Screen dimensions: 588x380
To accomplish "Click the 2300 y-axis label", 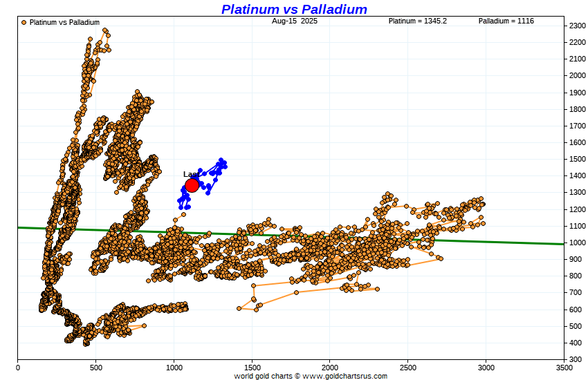I will click(x=578, y=26).
